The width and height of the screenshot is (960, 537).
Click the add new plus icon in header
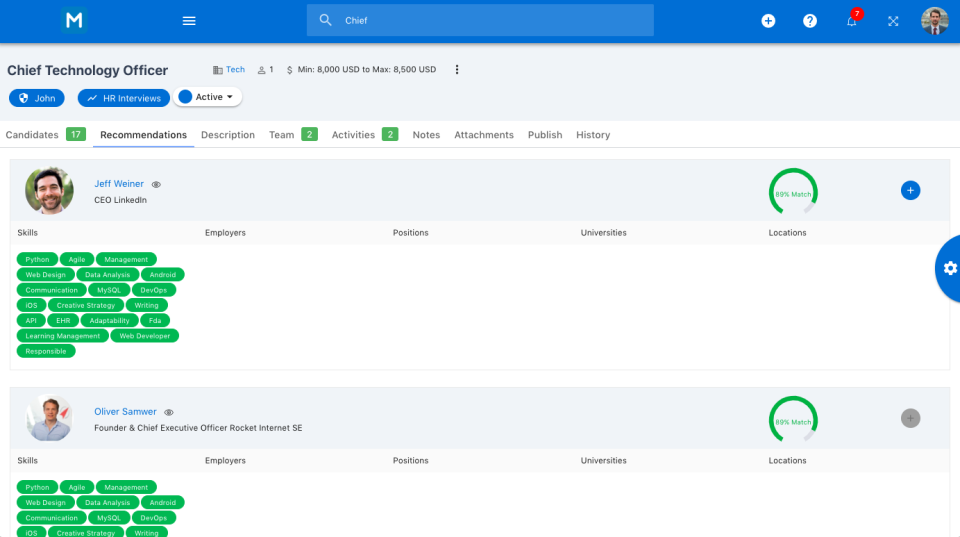pyautogui.click(x=768, y=21)
